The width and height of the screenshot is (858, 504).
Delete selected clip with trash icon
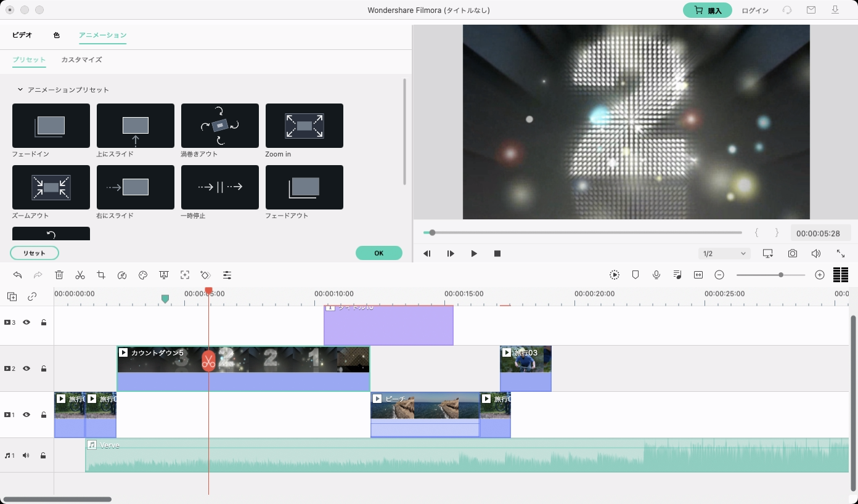[59, 275]
